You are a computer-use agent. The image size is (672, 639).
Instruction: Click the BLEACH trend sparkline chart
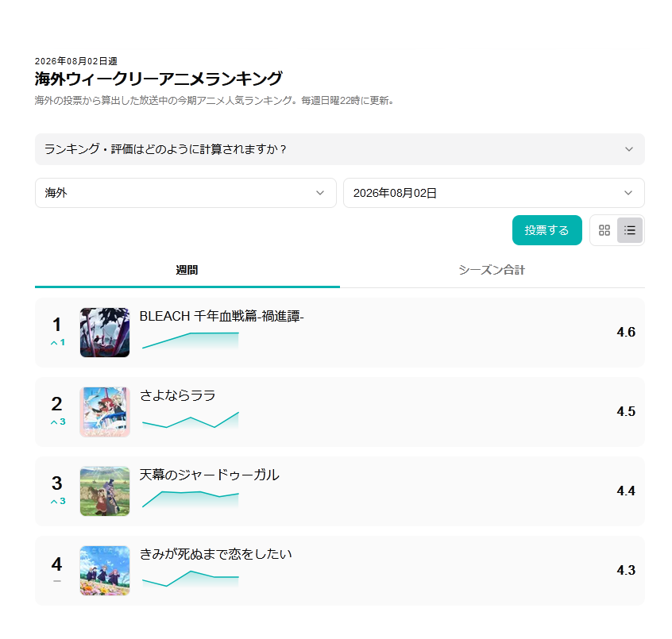191,341
